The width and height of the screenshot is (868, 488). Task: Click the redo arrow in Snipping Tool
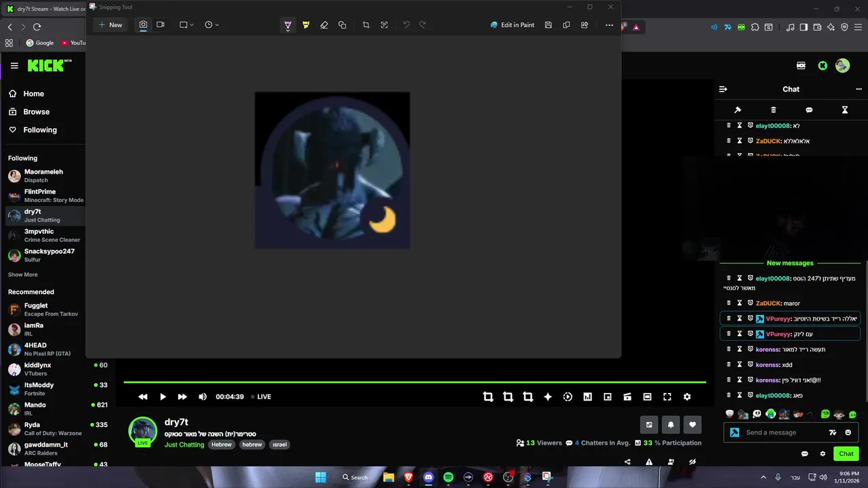click(422, 25)
